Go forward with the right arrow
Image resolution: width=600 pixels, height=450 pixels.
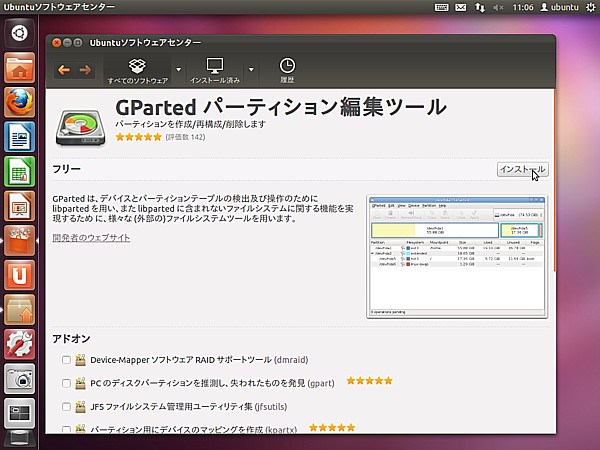click(x=85, y=70)
